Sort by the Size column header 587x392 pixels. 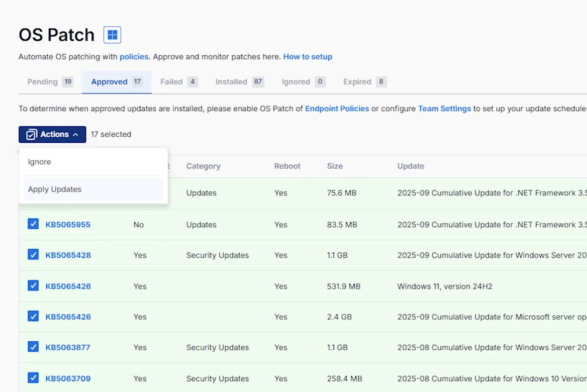point(335,166)
